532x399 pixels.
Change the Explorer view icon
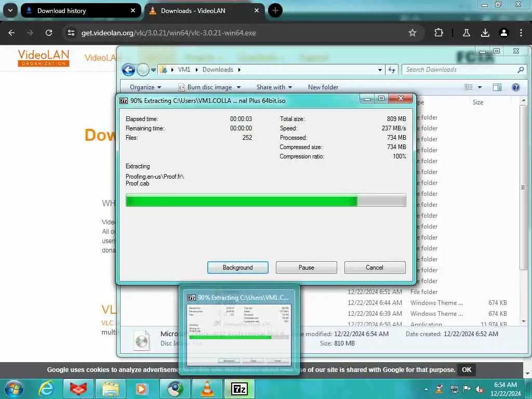pyautogui.click(x=469, y=87)
